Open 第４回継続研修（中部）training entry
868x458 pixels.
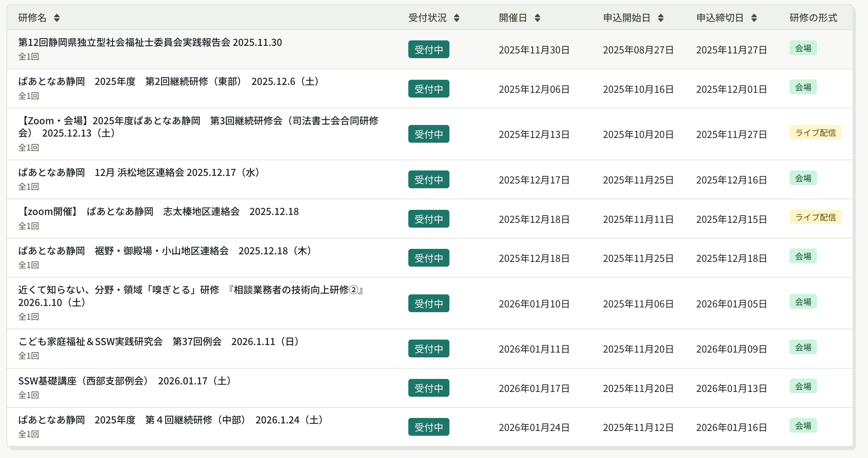[171, 420]
